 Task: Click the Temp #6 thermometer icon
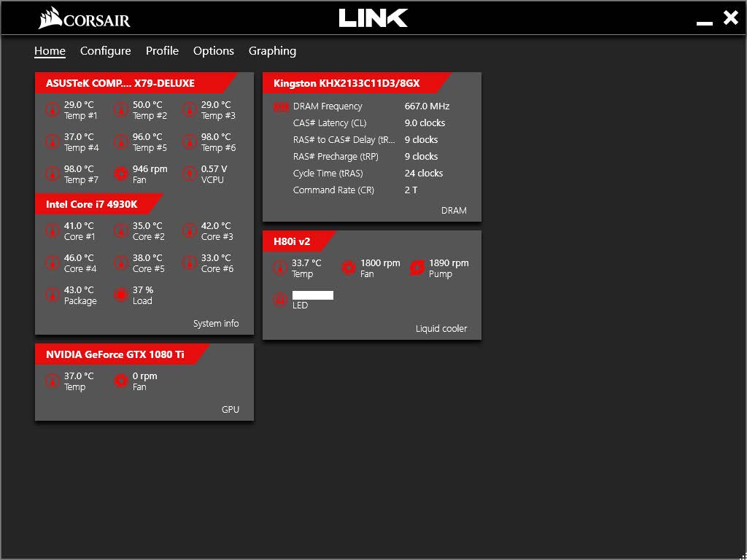(x=190, y=141)
